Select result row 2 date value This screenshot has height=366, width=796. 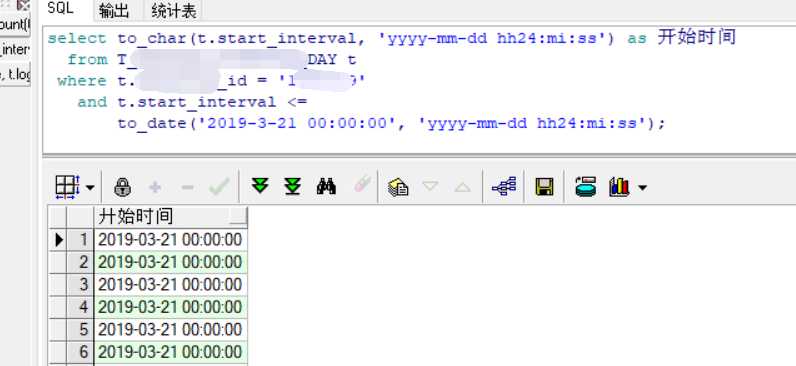[171, 262]
